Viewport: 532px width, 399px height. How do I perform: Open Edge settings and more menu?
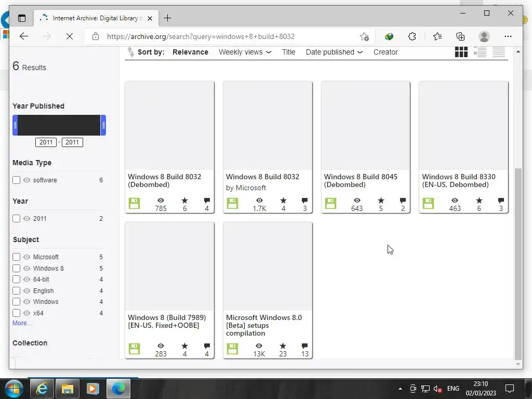point(508,36)
